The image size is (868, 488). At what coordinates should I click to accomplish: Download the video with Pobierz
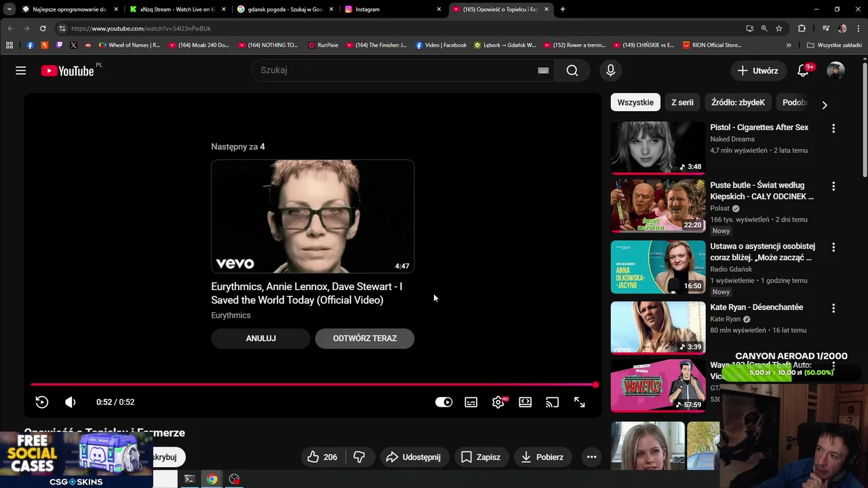[542, 457]
